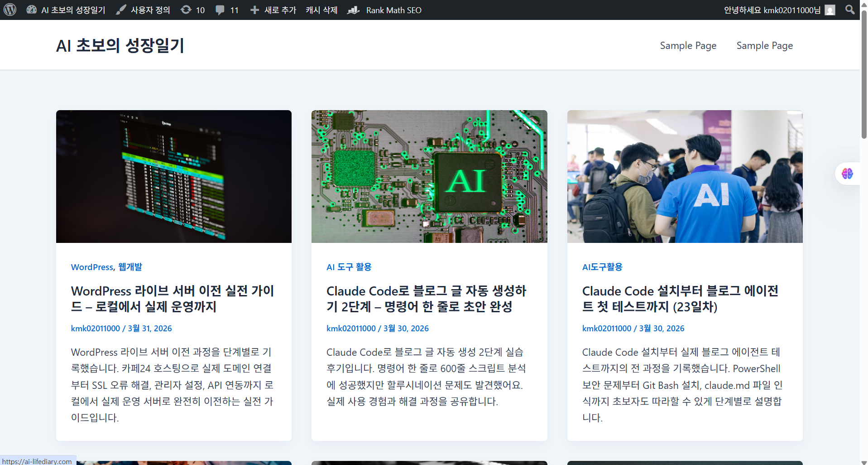Click the 새로 추가 plus icon
The width and height of the screenshot is (868, 465).
tap(255, 10)
